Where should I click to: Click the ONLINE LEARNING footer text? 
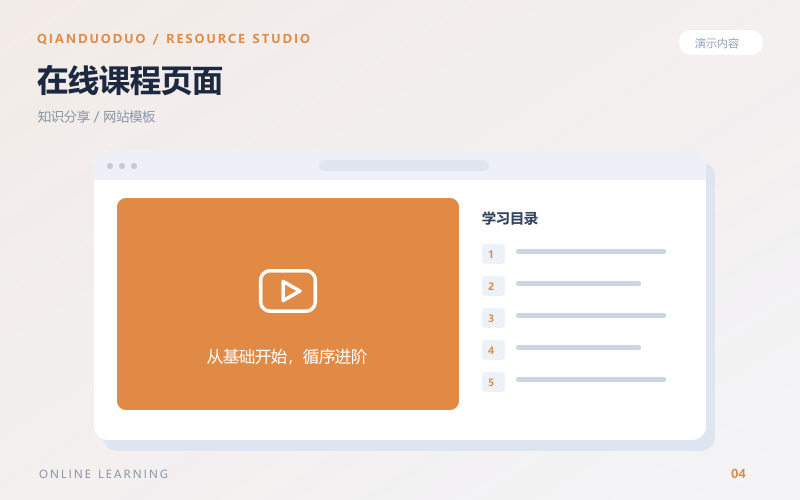tap(104, 474)
